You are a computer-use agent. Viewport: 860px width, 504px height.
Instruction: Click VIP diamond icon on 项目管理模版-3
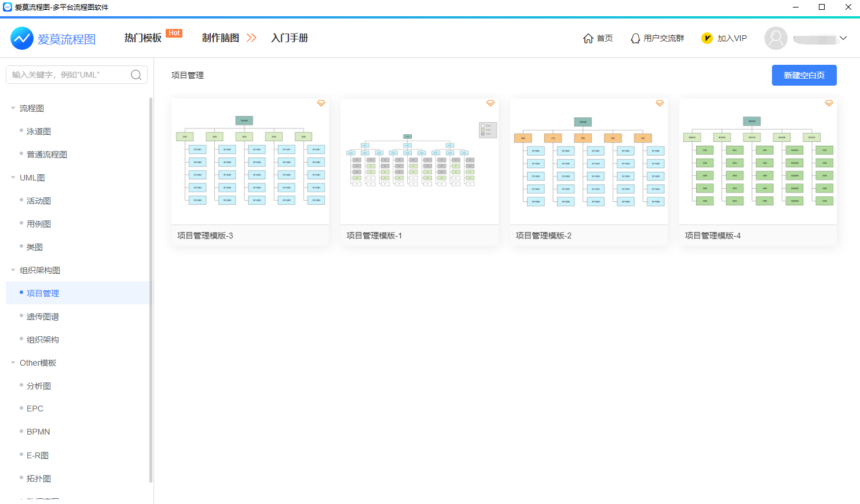click(x=321, y=103)
